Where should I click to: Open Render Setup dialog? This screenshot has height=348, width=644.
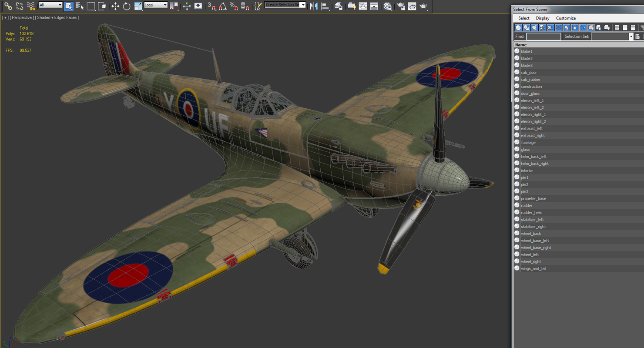(x=401, y=6)
